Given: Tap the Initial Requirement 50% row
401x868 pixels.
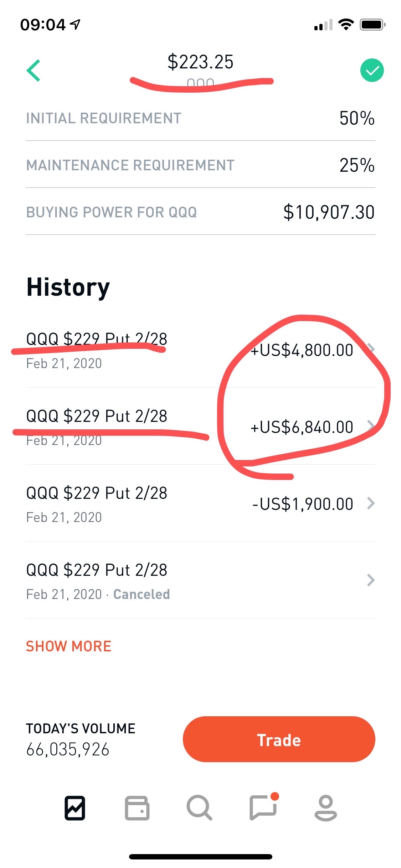Looking at the screenshot, I should 200,118.
